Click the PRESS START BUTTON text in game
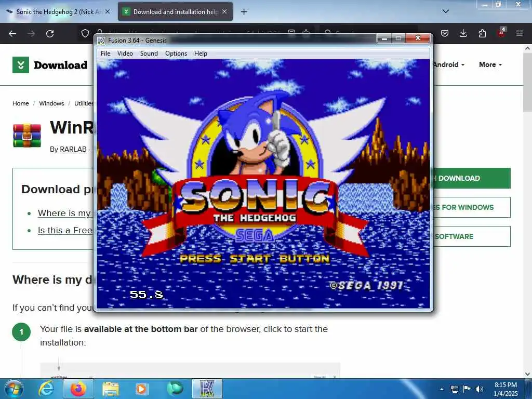The width and height of the screenshot is (532, 399). tap(255, 259)
